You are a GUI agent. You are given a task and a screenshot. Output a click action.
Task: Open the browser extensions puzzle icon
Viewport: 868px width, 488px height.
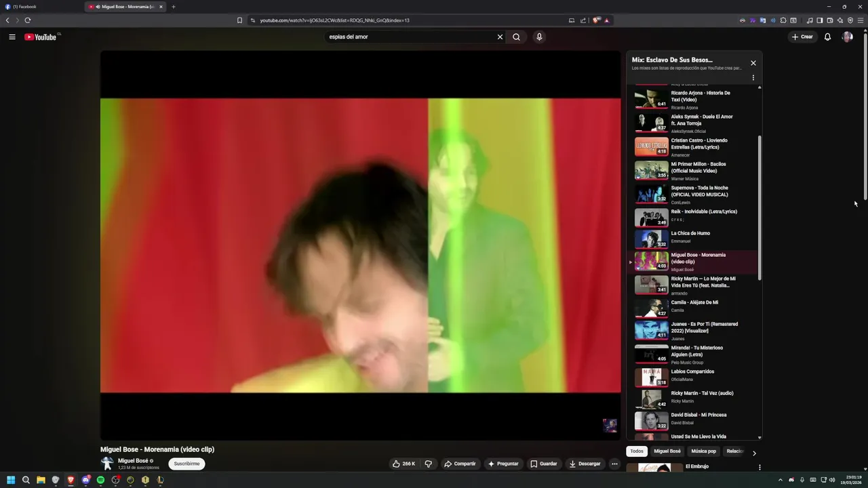tap(783, 20)
